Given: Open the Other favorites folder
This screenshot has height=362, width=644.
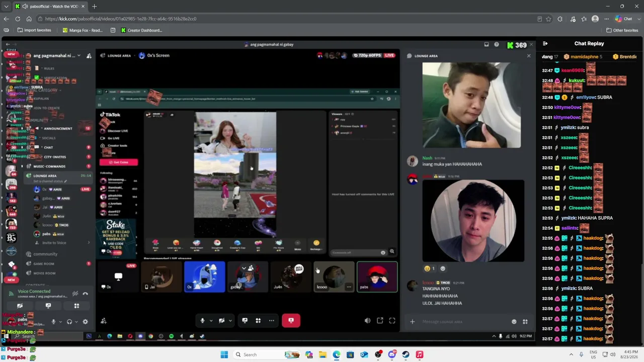Looking at the screenshot, I should click(x=622, y=30).
